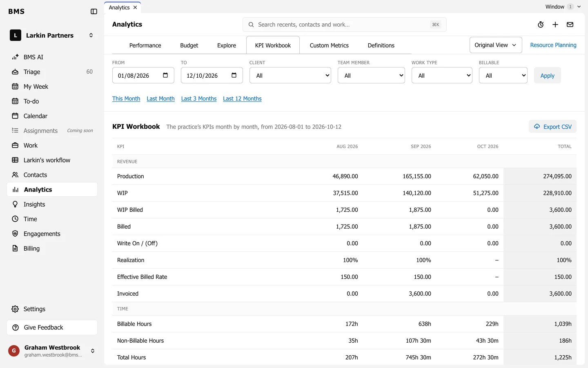The height and width of the screenshot is (368, 588).
Task: Click the Apply filters button
Action: click(x=547, y=75)
